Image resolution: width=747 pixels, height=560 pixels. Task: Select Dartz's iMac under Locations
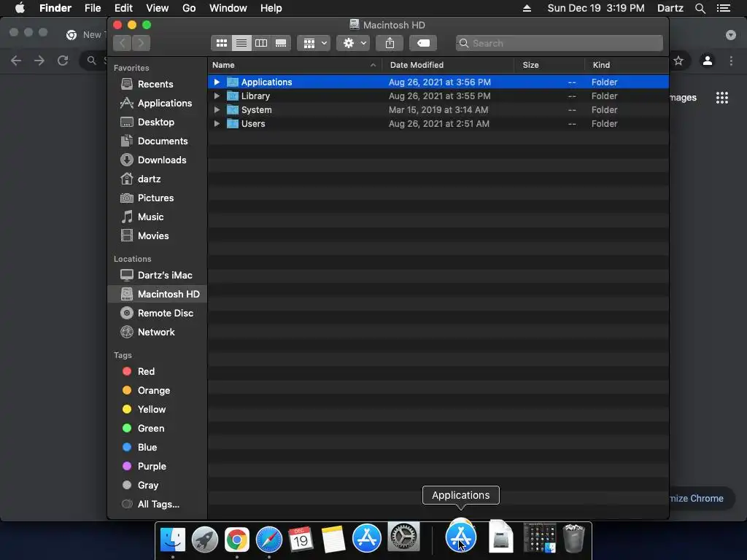tap(158, 275)
